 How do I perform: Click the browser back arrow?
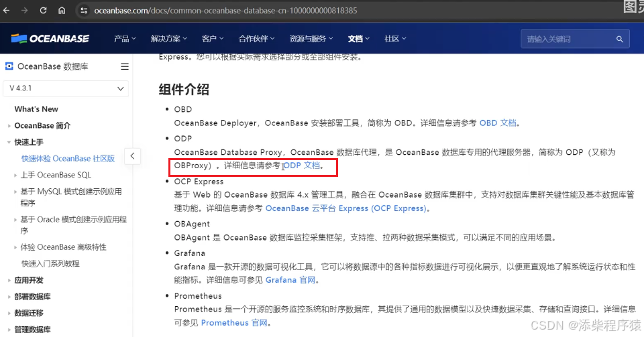click(7, 10)
